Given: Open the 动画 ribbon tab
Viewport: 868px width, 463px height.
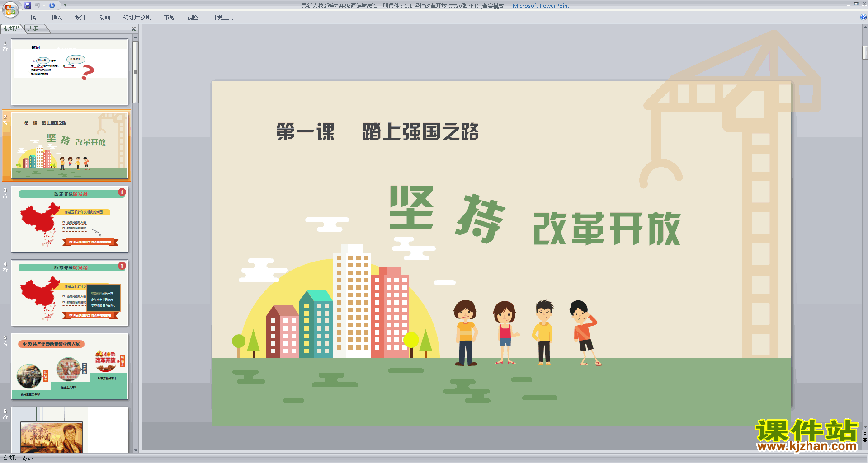Looking at the screenshot, I should coord(104,18).
